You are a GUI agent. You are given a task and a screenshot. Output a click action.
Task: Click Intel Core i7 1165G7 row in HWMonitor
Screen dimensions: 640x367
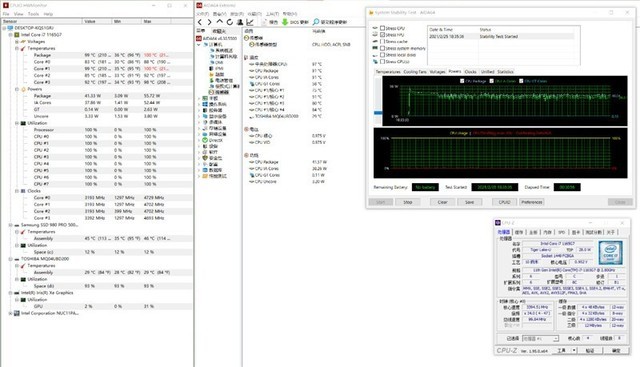click(x=41, y=35)
